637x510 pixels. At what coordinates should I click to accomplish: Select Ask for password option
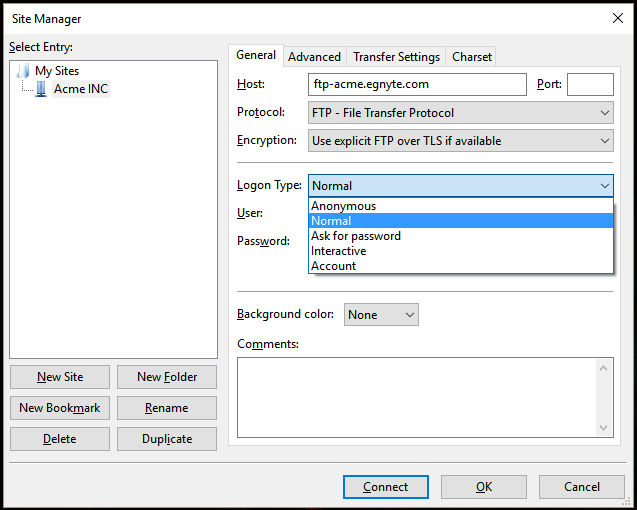[x=356, y=236]
